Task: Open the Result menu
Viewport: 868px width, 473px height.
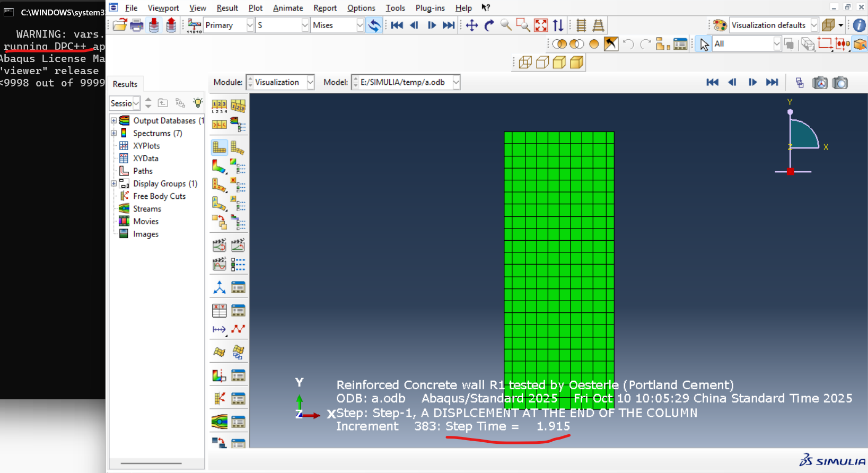Action: click(227, 8)
